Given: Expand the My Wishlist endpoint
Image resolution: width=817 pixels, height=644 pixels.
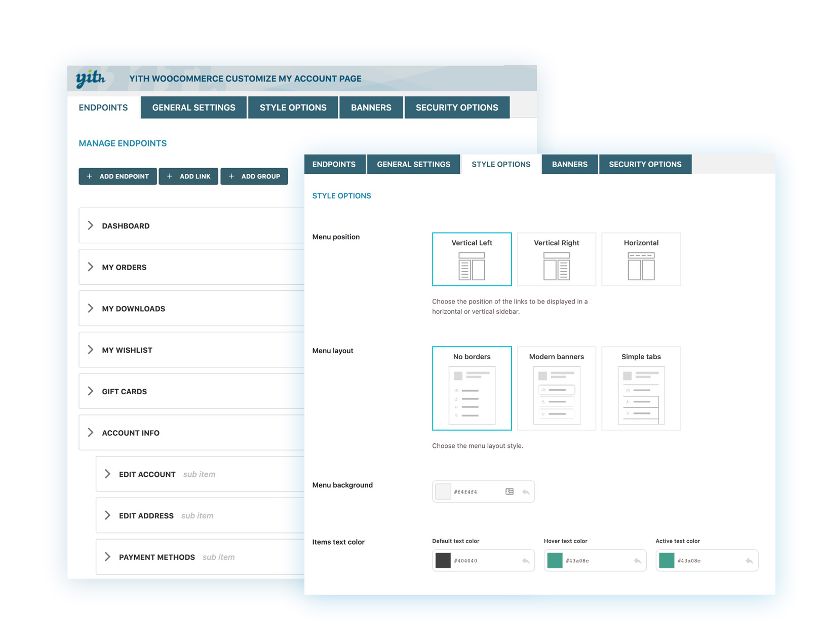Looking at the screenshot, I should 91,350.
